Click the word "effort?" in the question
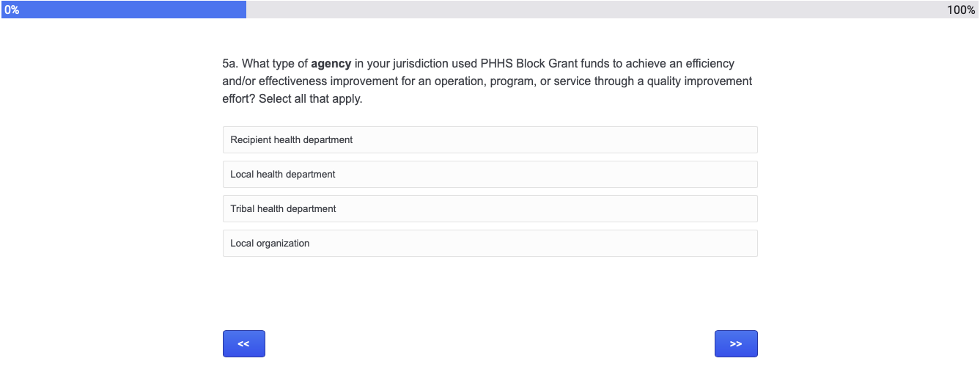The image size is (980, 383). (x=238, y=99)
